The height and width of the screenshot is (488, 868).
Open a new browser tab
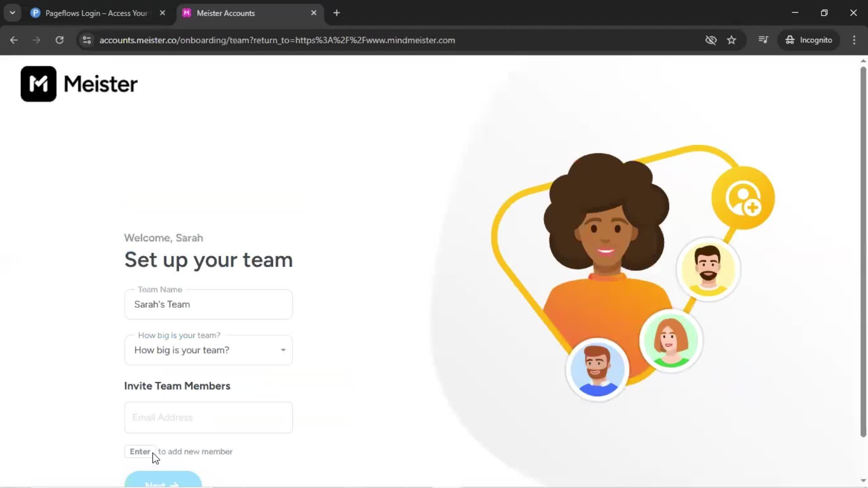[x=336, y=13]
